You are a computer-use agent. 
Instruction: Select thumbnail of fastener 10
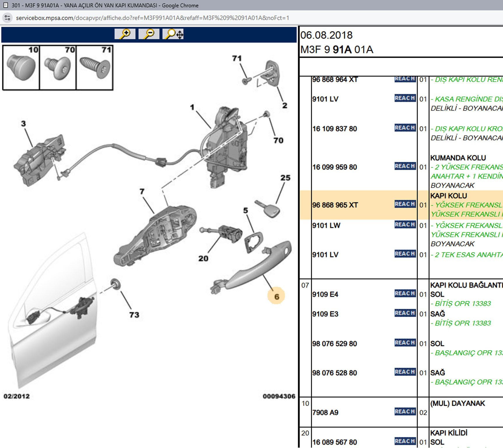coord(21,67)
